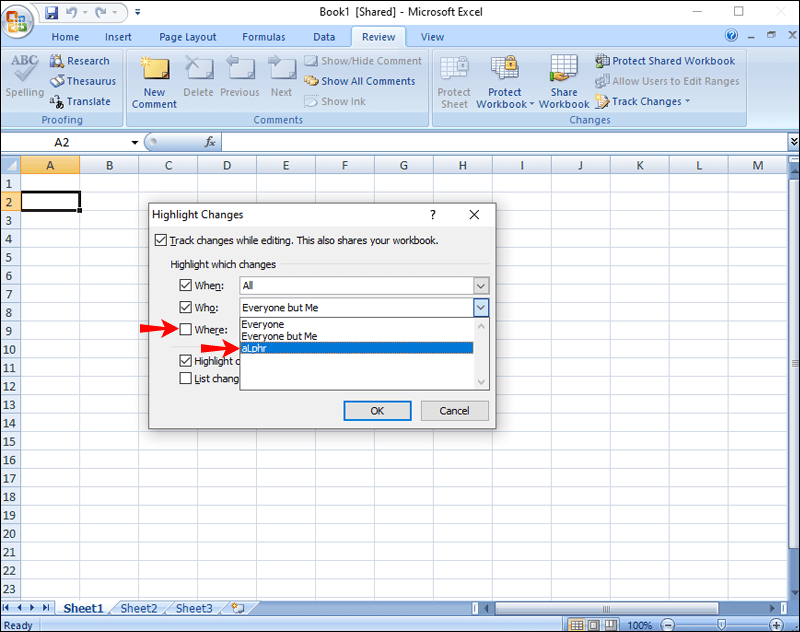The height and width of the screenshot is (632, 800).
Task: Open Customize Quick Access Toolbar arrow
Action: tap(137, 12)
